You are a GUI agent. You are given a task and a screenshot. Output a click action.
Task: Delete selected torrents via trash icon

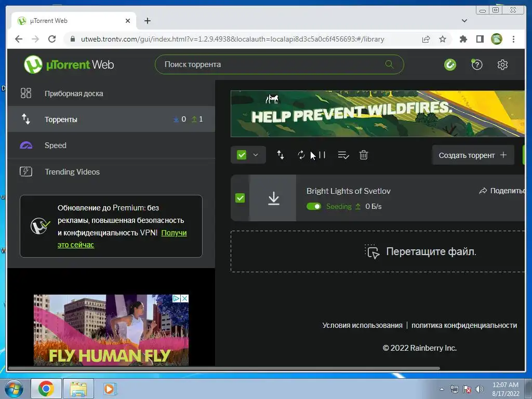pos(363,155)
